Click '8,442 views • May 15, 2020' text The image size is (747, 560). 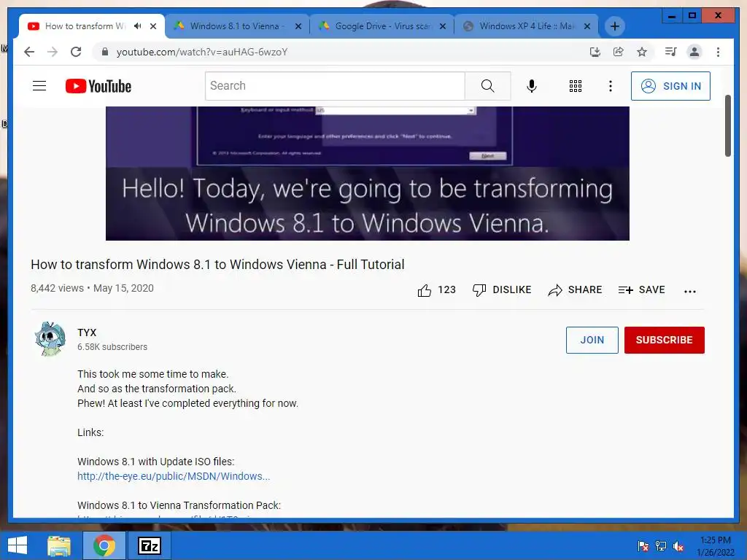pyautogui.click(x=92, y=288)
